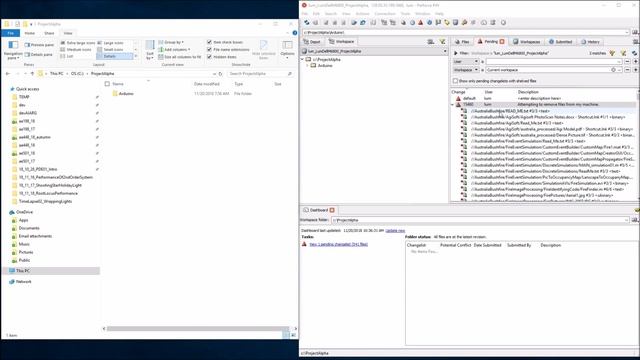
Task: Click the Navigation pane button
Action: (13, 50)
